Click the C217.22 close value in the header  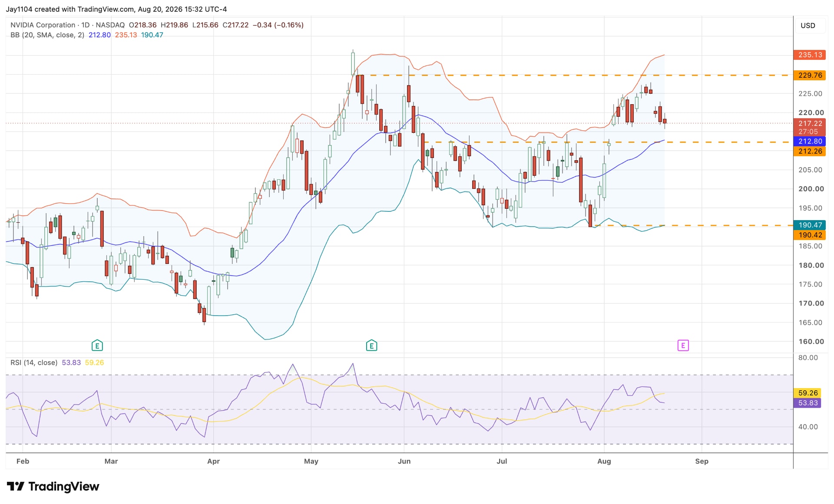pos(235,25)
